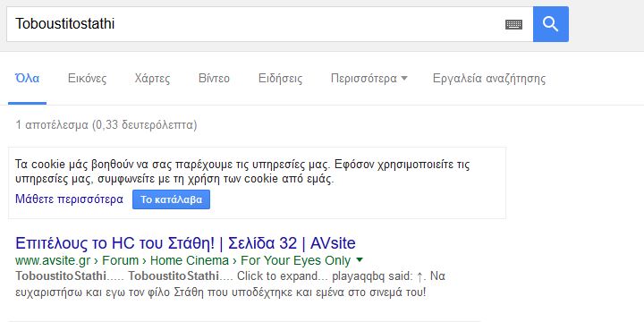Select the Όλα results tab
Screen dimensions: 644x322
click(27, 78)
